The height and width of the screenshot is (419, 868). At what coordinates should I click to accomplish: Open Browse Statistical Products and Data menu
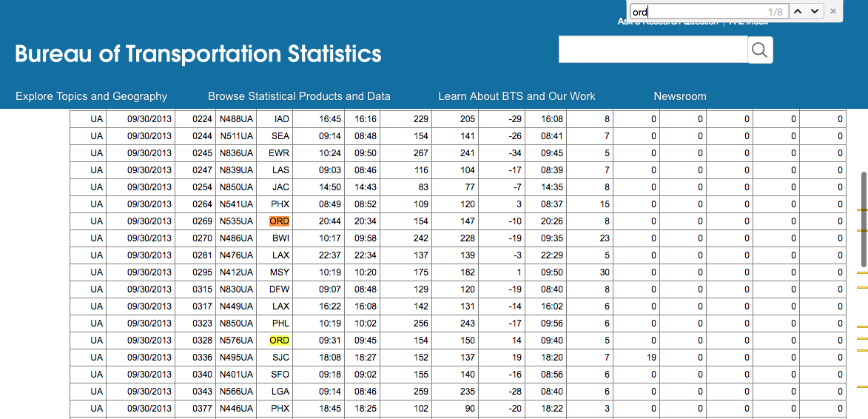(x=299, y=96)
